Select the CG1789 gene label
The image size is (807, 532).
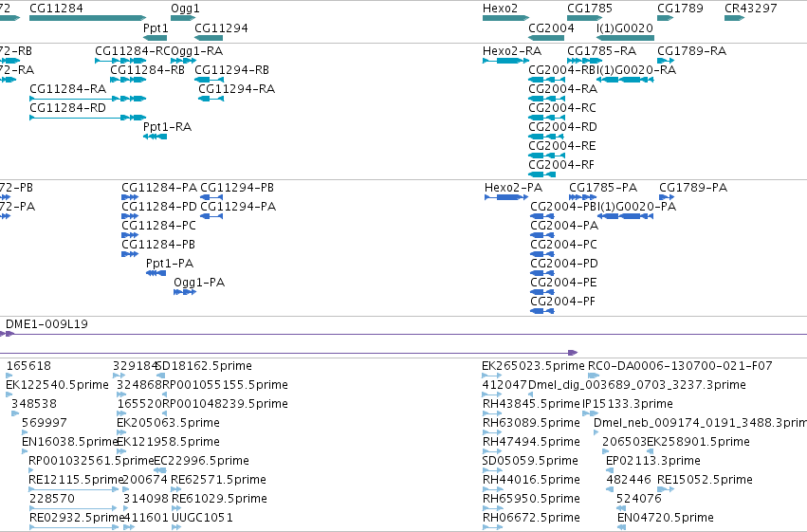(680, 9)
